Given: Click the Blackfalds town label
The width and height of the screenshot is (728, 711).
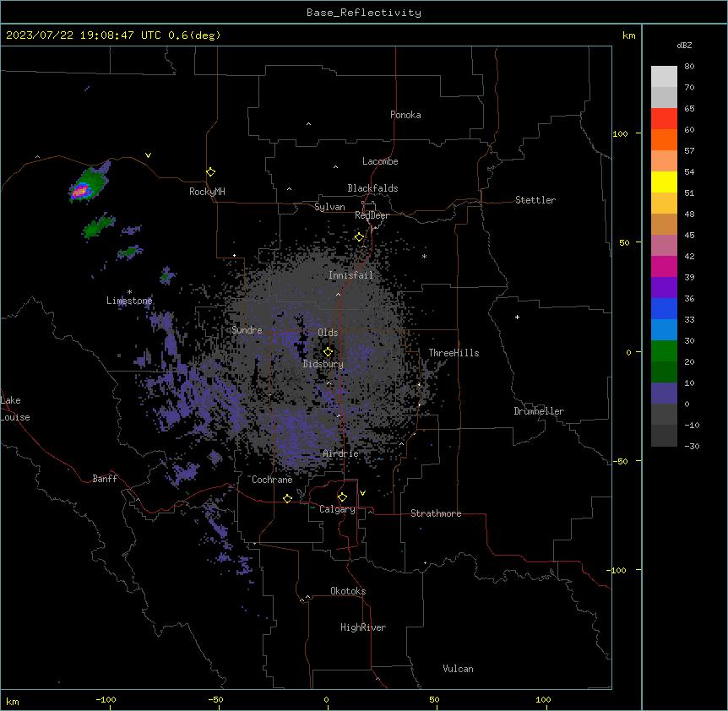Looking at the screenshot, I should [372, 188].
